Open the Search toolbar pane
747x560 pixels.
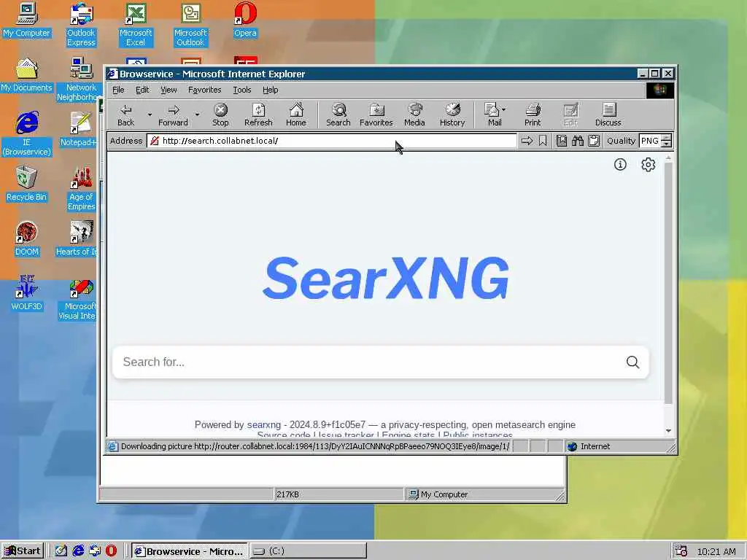click(338, 114)
